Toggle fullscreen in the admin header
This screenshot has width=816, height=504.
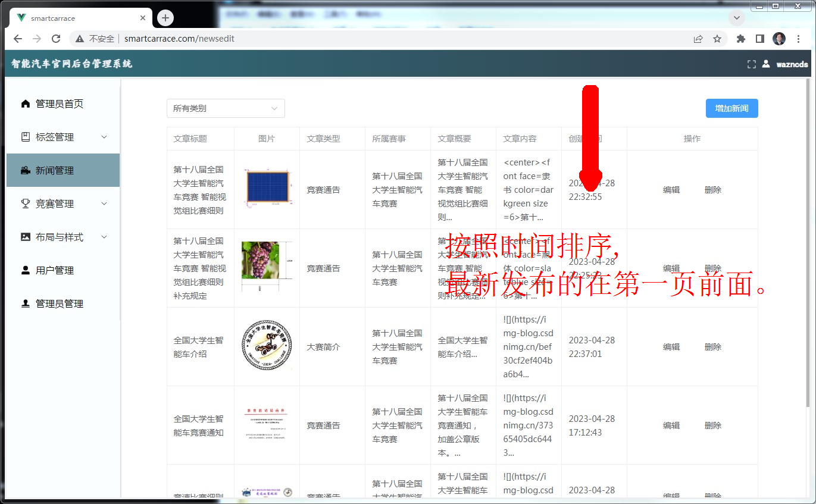(x=751, y=64)
